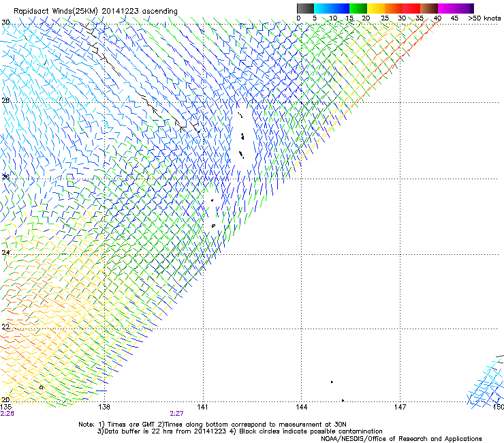Click the legend label '10'
Image resolution: width=504 pixels, height=443 pixels.
click(x=333, y=18)
